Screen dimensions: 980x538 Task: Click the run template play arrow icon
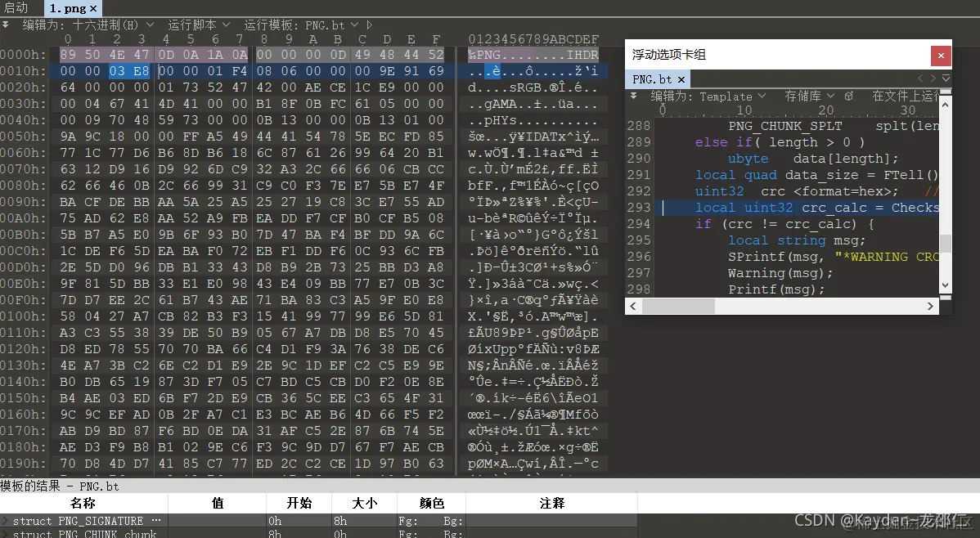(x=370, y=25)
